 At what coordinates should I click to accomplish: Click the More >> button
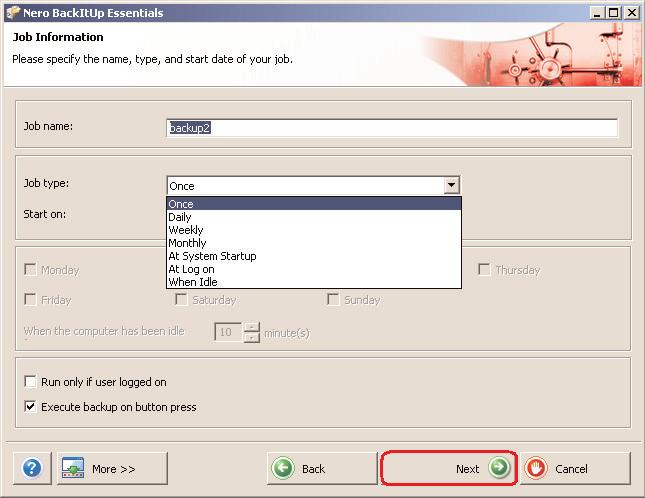coord(112,468)
